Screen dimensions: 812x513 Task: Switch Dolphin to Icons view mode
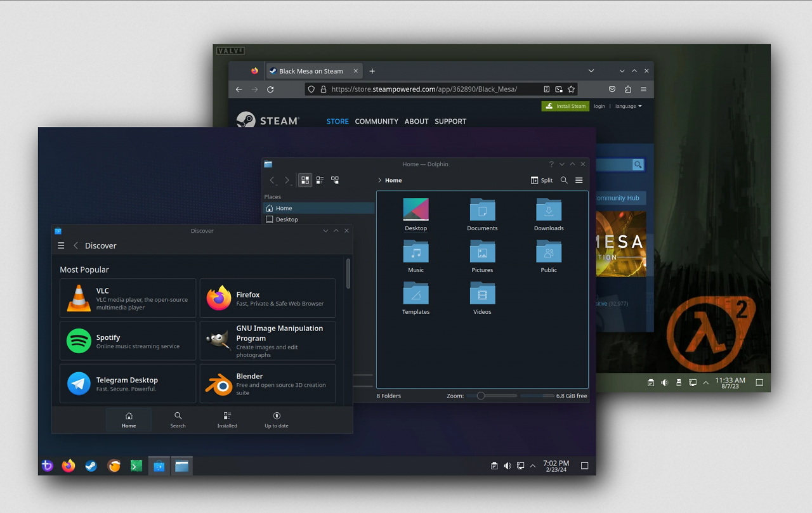pyautogui.click(x=305, y=180)
